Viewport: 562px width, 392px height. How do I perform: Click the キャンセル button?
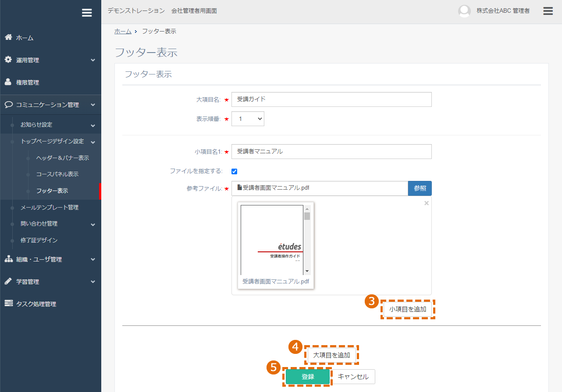tap(353, 377)
